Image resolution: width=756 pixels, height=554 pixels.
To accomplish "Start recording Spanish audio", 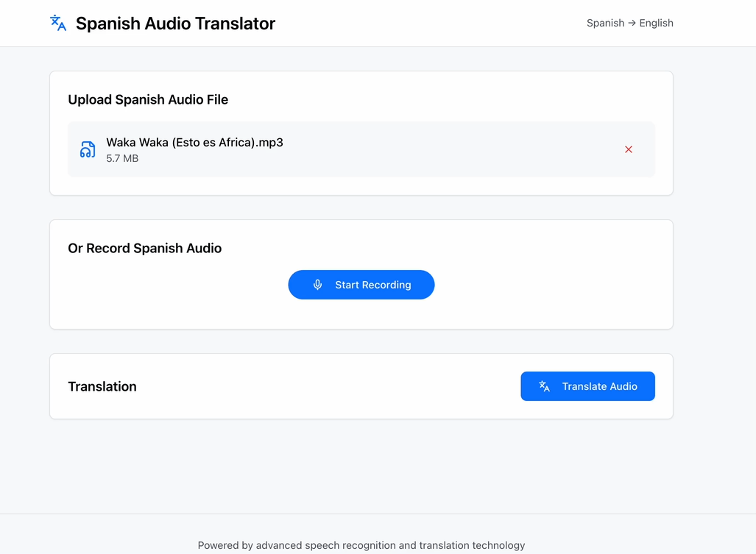I will [x=361, y=285].
